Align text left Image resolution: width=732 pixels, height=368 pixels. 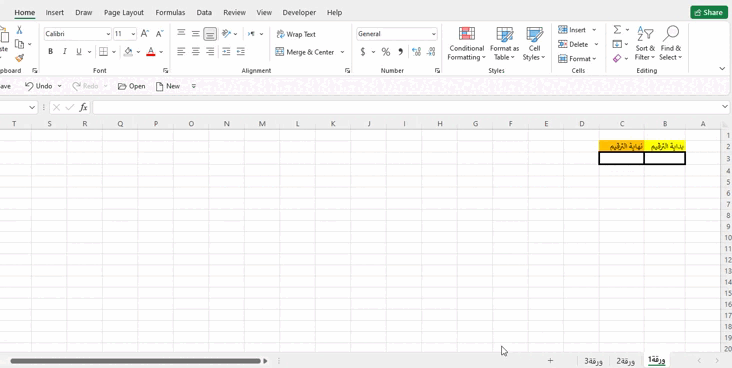181,52
